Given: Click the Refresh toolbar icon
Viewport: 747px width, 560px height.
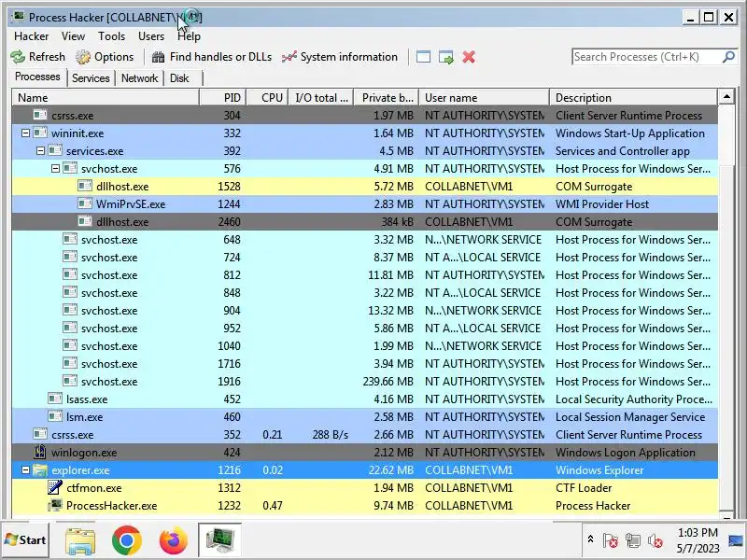Looking at the screenshot, I should [18, 57].
